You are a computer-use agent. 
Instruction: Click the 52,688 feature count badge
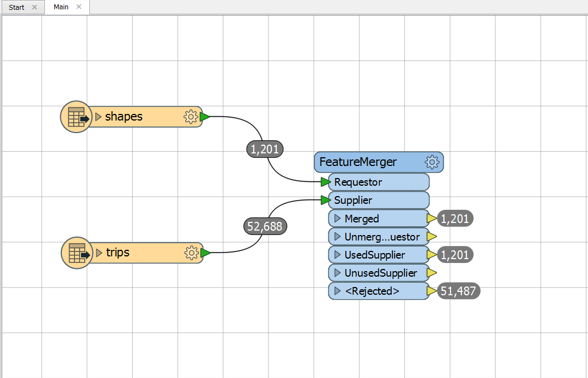pos(265,226)
